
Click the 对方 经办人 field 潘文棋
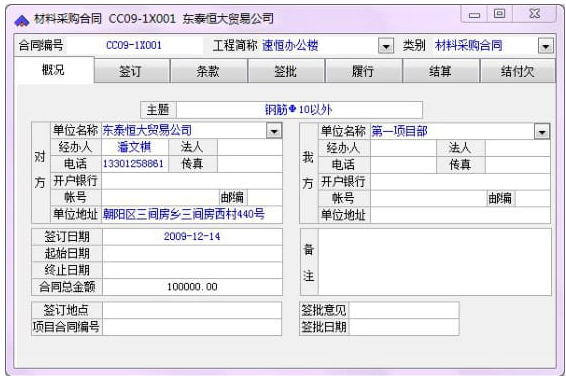coord(135,147)
